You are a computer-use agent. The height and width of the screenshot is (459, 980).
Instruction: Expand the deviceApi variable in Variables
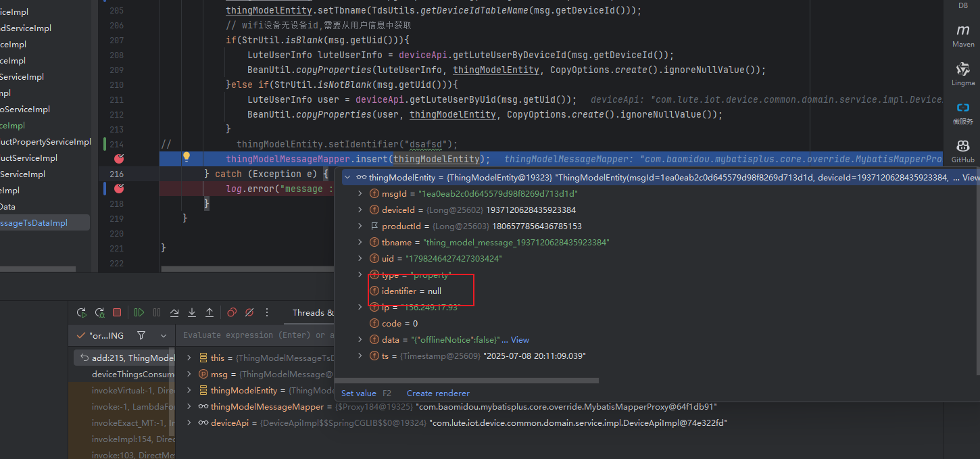point(189,423)
